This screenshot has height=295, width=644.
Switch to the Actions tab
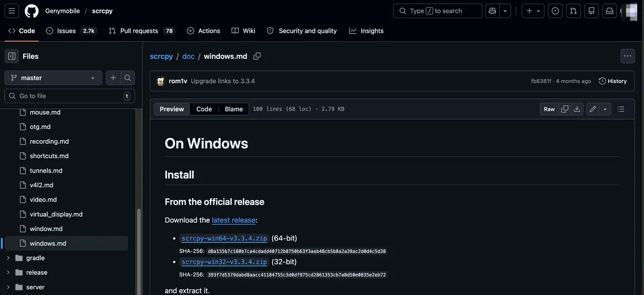204,31
